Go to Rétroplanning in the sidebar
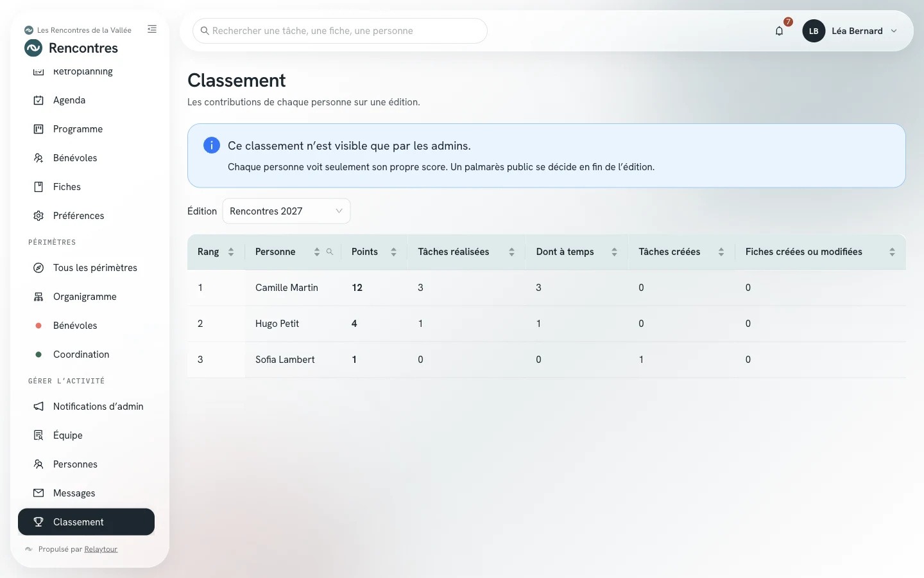 (87, 72)
